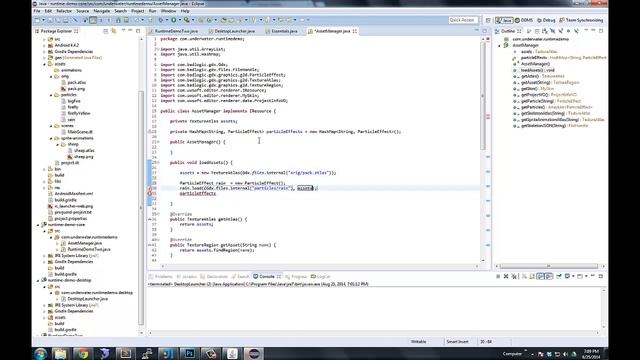
Task: Click the Run Last Tool (external tools) icon
Action: pos(187,20)
